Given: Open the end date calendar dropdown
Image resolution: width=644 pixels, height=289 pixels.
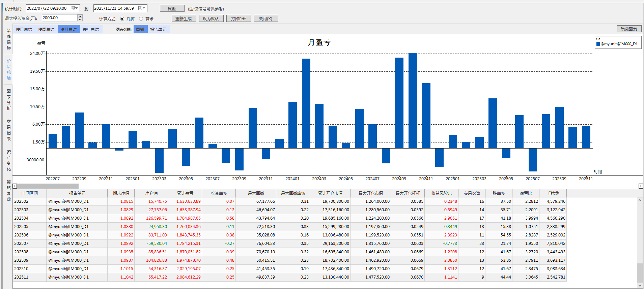Looking at the screenshot, I should coord(142,8).
